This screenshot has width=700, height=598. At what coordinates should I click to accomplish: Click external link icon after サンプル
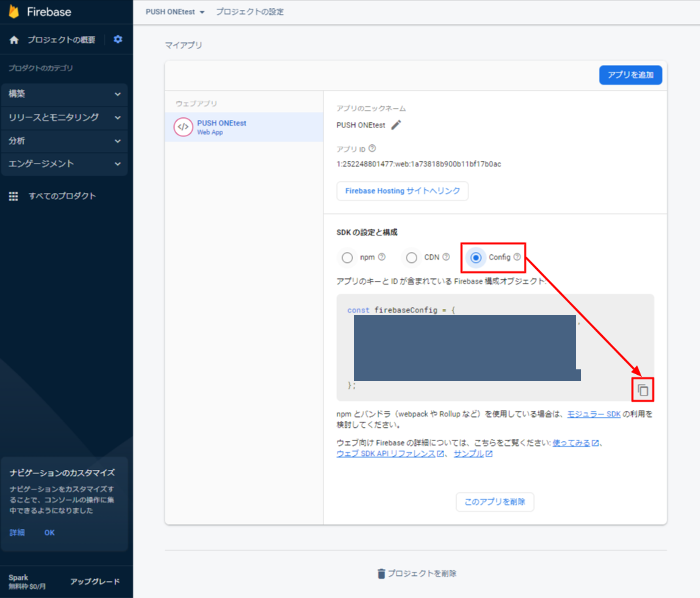tap(489, 454)
